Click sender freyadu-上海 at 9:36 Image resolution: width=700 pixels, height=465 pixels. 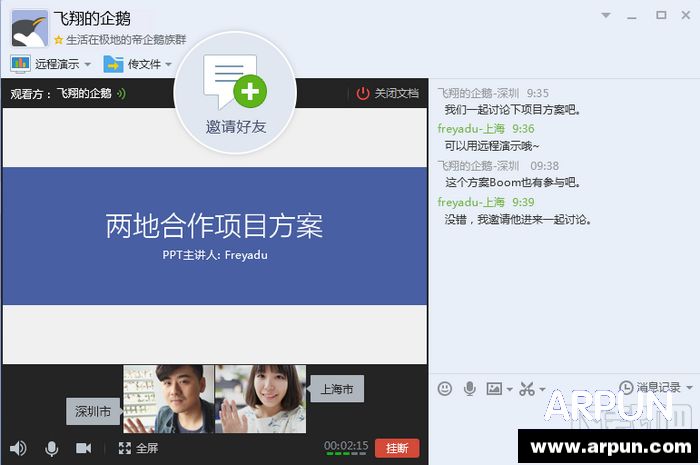[x=471, y=129]
